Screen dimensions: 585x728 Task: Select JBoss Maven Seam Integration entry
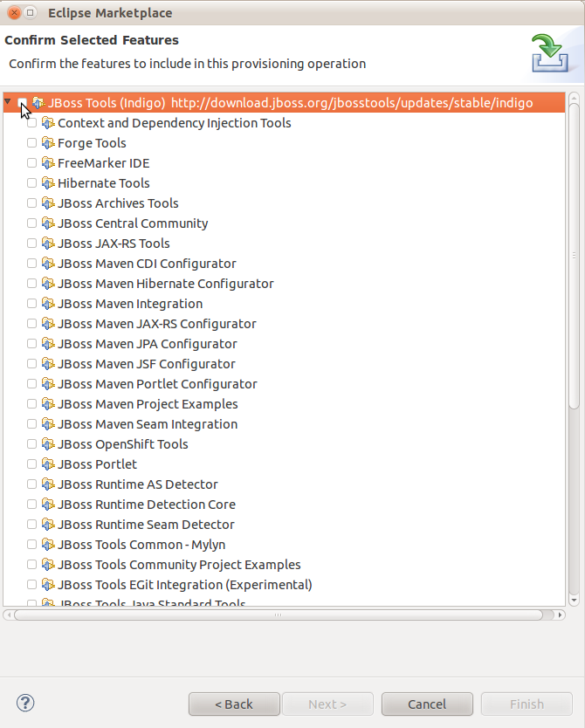pos(147,424)
